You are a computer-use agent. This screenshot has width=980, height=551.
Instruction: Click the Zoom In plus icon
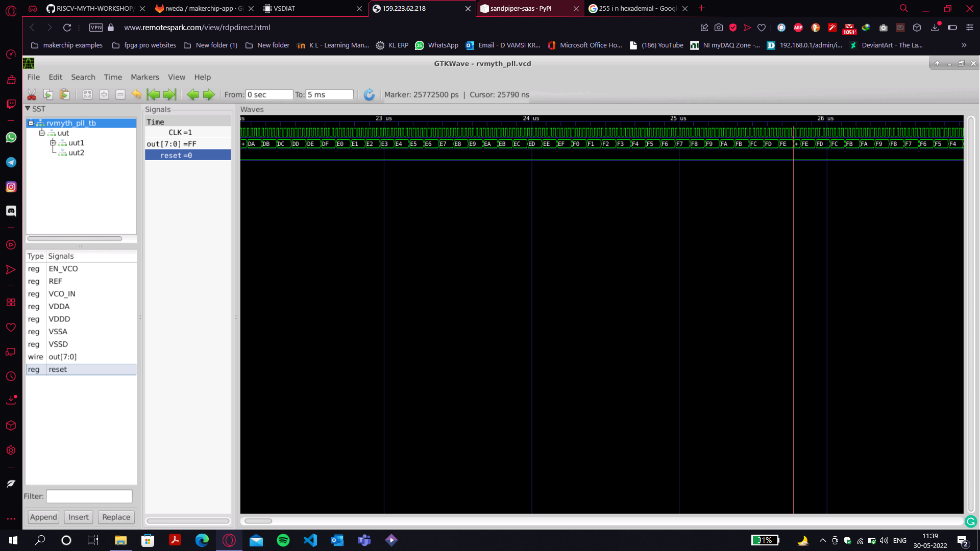[x=104, y=95]
